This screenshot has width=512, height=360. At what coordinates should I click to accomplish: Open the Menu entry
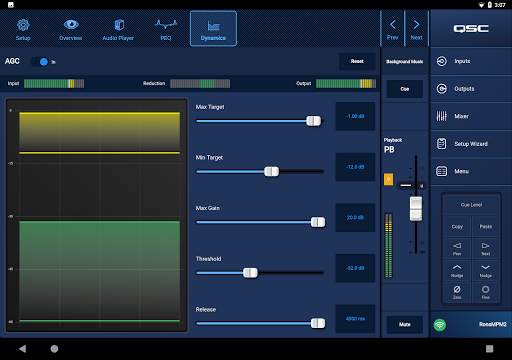pos(471,171)
